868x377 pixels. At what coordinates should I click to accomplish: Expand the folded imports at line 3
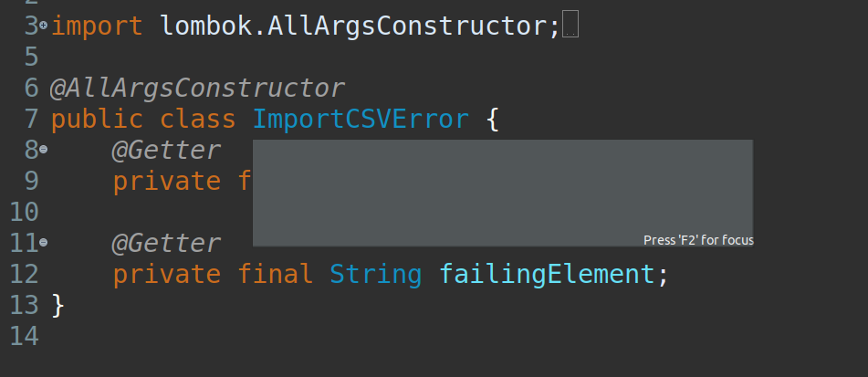coord(43,26)
